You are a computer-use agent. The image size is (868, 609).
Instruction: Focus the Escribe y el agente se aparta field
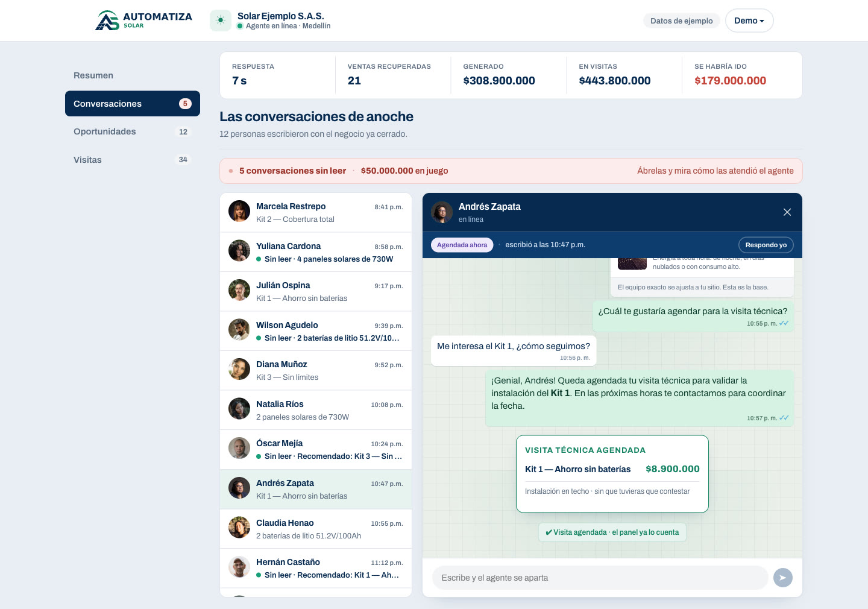tap(600, 578)
